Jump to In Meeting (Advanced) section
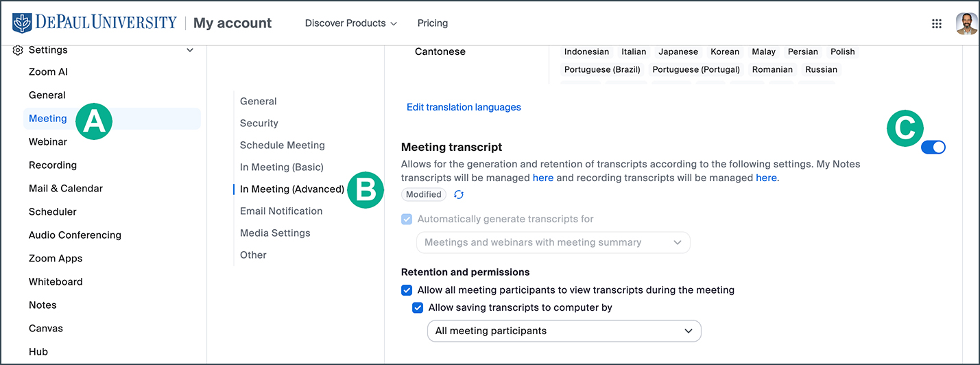Viewport: 980px width, 365px height. pyautogui.click(x=292, y=189)
